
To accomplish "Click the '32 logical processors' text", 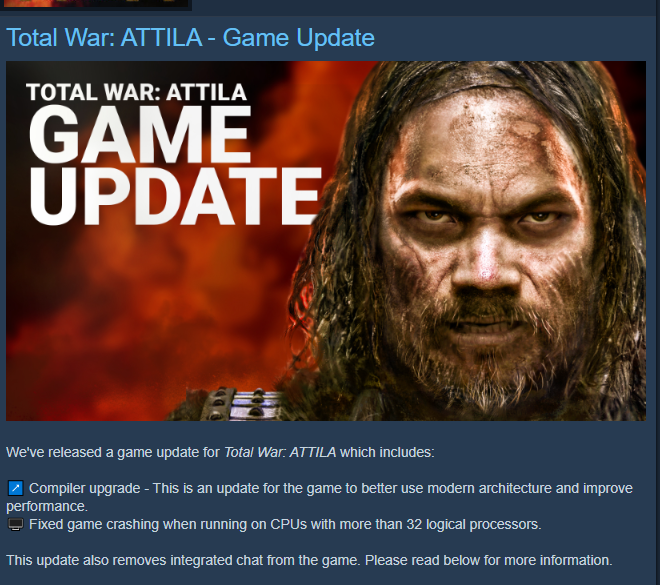I will pyautogui.click(x=474, y=524).
